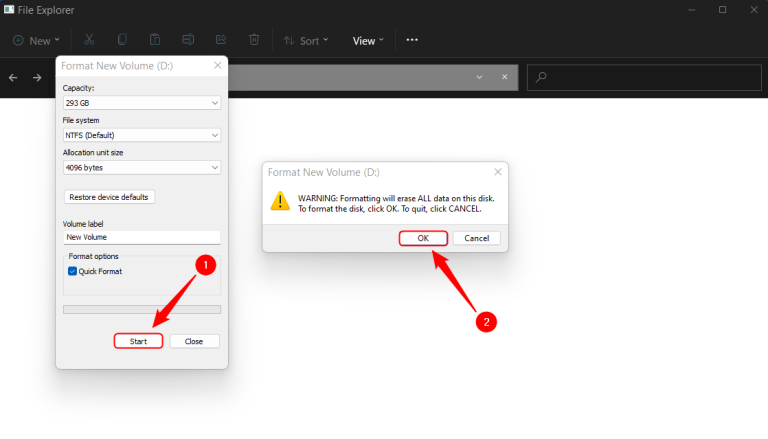Expand Allocation unit size 4096 bytes dropdown

click(x=141, y=167)
